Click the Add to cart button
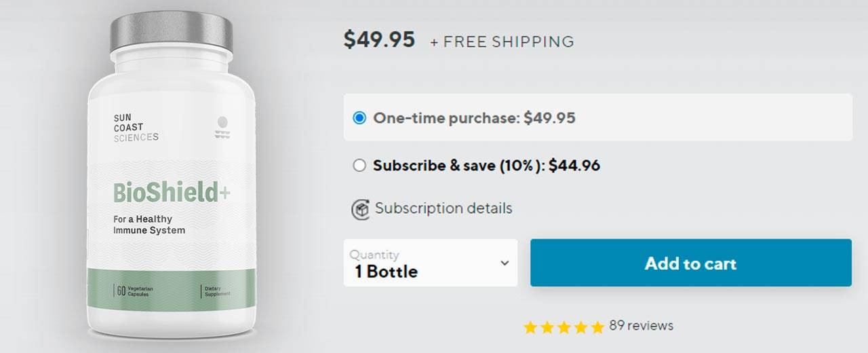868x353 pixels. coord(690,263)
